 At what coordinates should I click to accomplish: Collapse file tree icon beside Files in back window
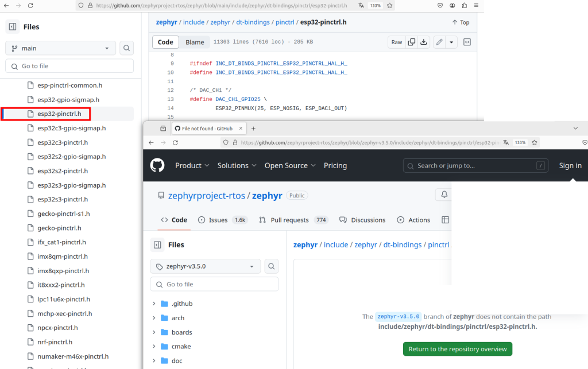(x=13, y=26)
